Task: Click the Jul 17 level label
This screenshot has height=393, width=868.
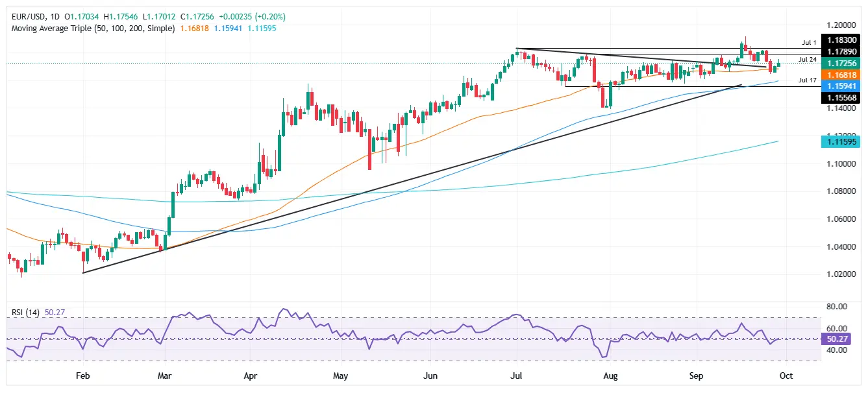Action: [x=807, y=80]
